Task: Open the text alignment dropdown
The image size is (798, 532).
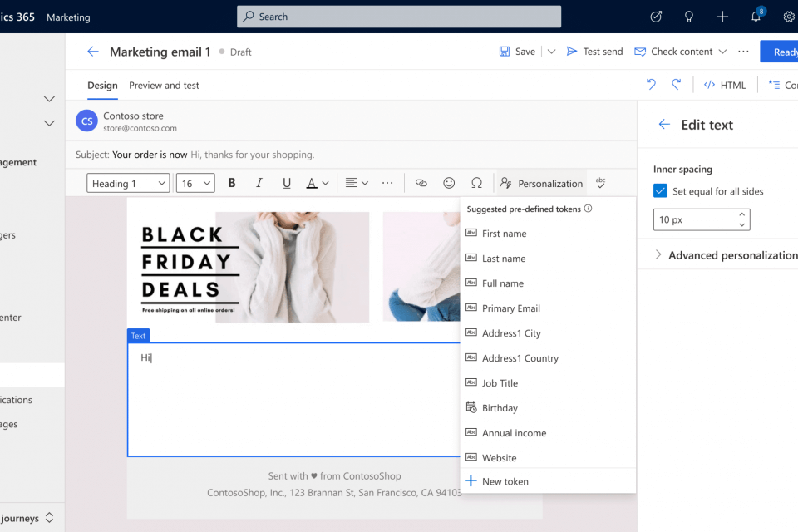Action: (x=357, y=183)
